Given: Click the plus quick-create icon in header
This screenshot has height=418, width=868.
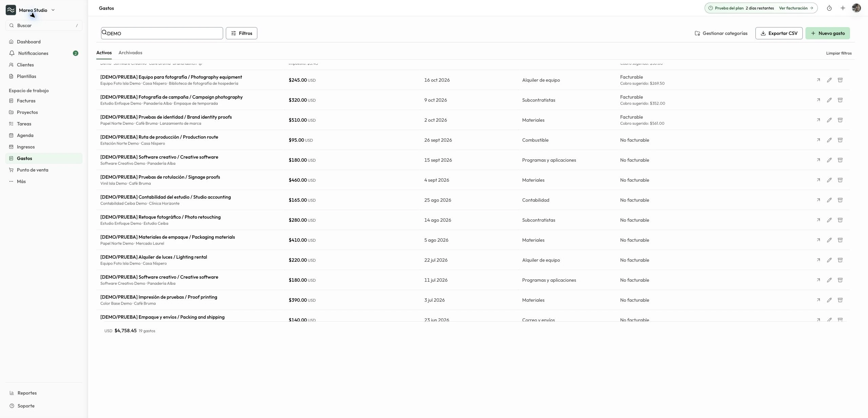Looking at the screenshot, I should pos(843,8).
